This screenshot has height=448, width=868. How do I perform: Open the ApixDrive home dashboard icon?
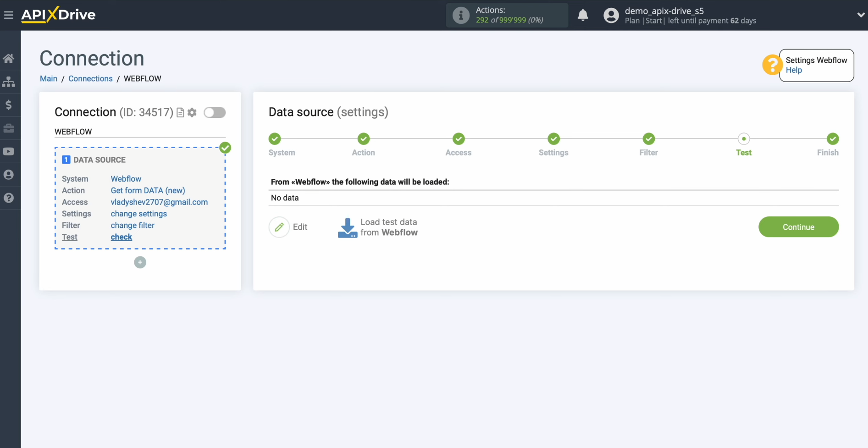tap(9, 58)
